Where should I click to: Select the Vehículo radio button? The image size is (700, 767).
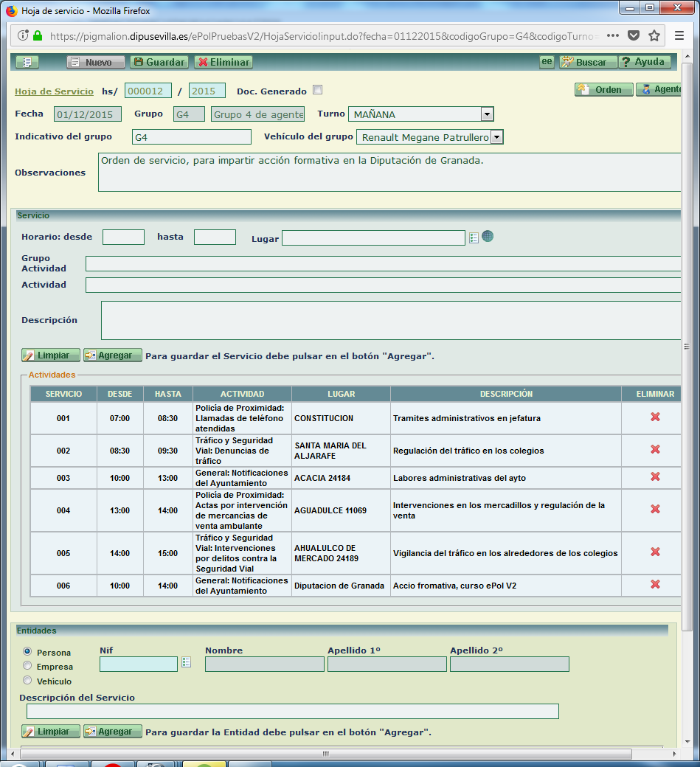(x=28, y=681)
